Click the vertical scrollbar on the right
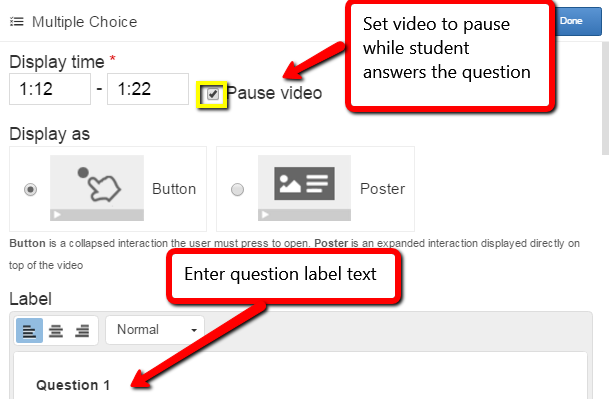Viewport: 609px width, 399px height. (605, 97)
